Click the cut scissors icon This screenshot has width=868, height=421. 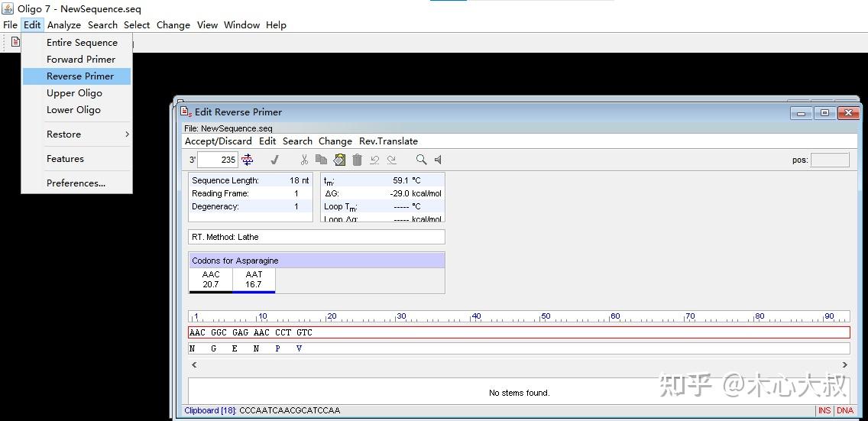point(304,160)
